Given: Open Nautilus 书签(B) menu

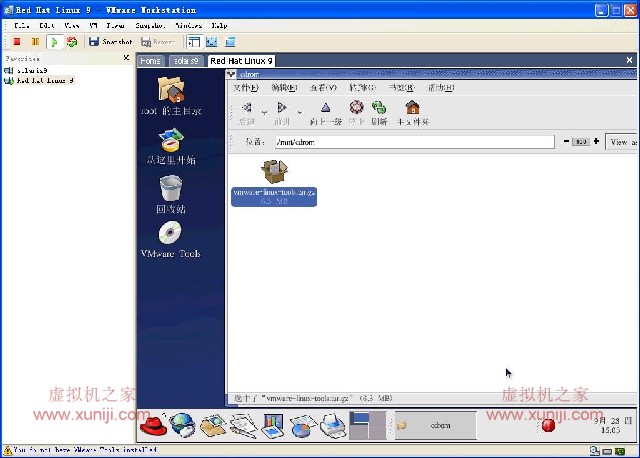Looking at the screenshot, I should (x=402, y=87).
